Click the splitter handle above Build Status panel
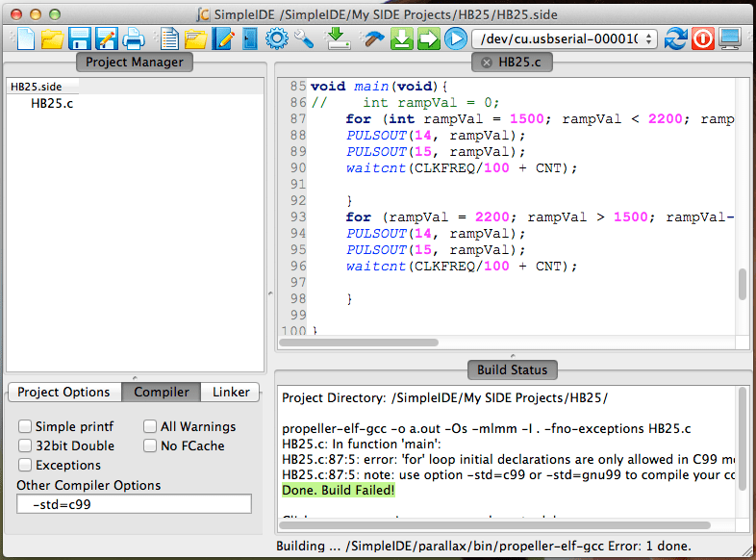756x560 pixels. 513,356
